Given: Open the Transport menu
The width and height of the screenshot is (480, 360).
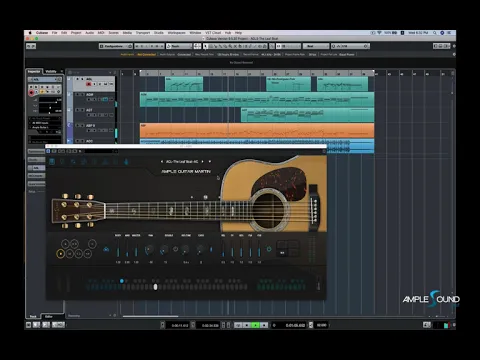Looking at the screenshot, I should click(143, 33).
